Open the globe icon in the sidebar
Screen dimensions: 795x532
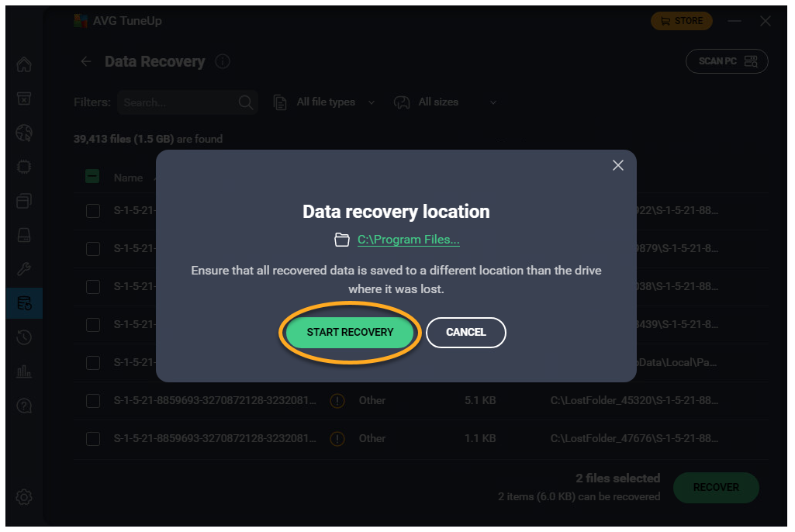(24, 133)
